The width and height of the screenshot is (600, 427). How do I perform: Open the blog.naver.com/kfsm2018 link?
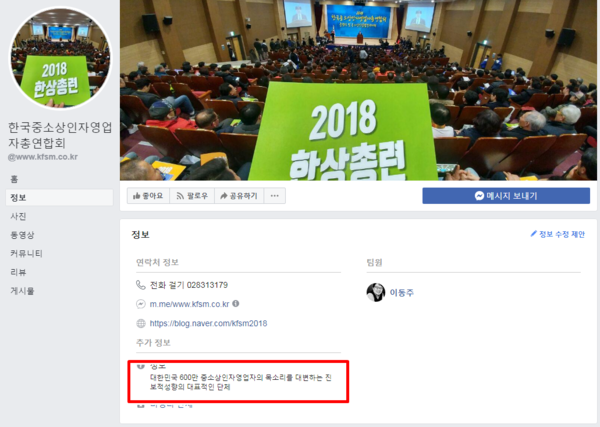208,323
